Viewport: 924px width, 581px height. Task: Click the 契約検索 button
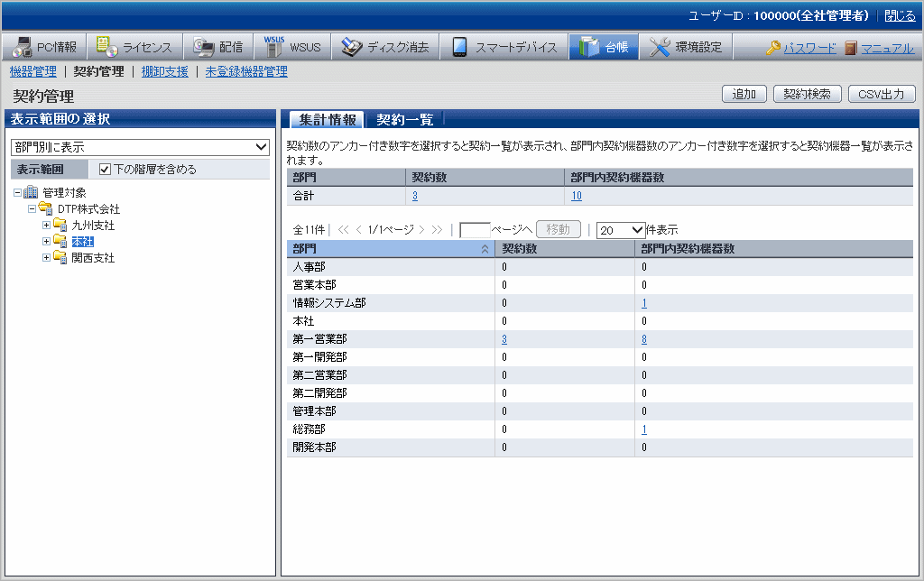coord(807,94)
